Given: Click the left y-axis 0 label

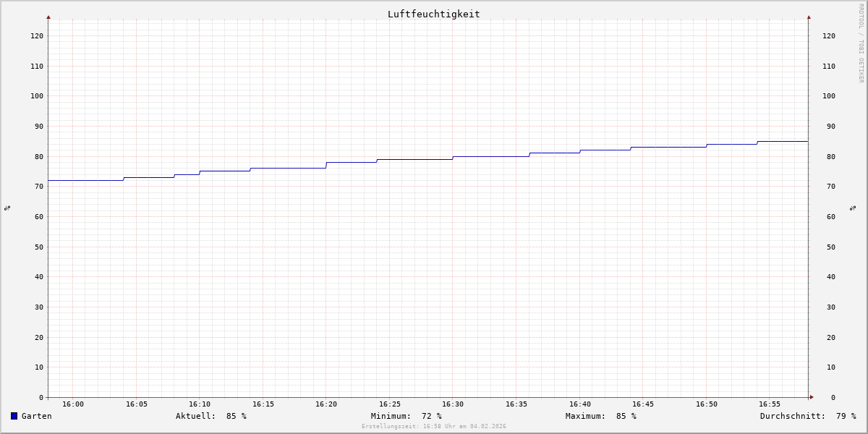Looking at the screenshot, I should click(x=41, y=397).
